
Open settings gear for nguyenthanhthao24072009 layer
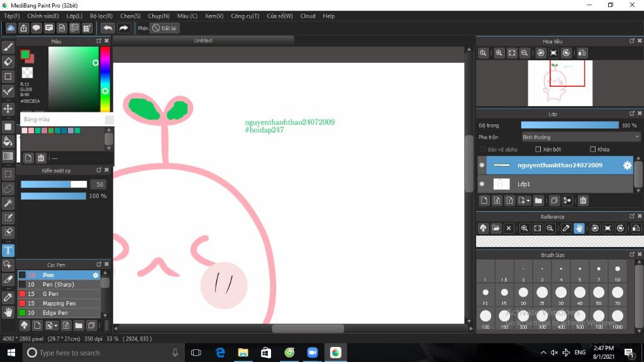pos(627,165)
